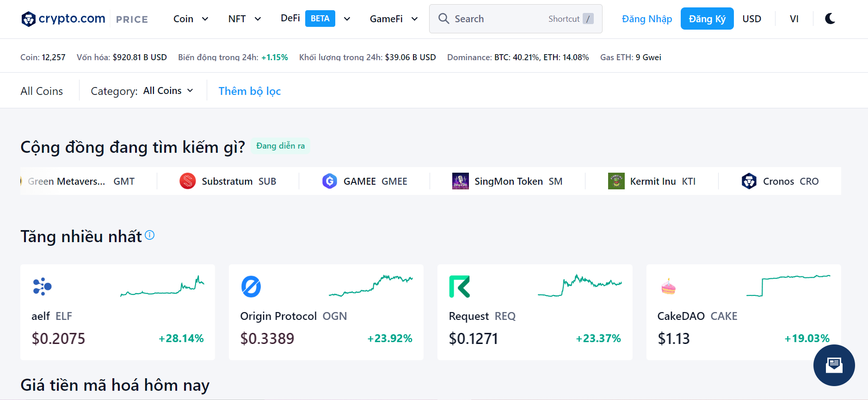Click the aelf ELF logo icon

pos(42,287)
